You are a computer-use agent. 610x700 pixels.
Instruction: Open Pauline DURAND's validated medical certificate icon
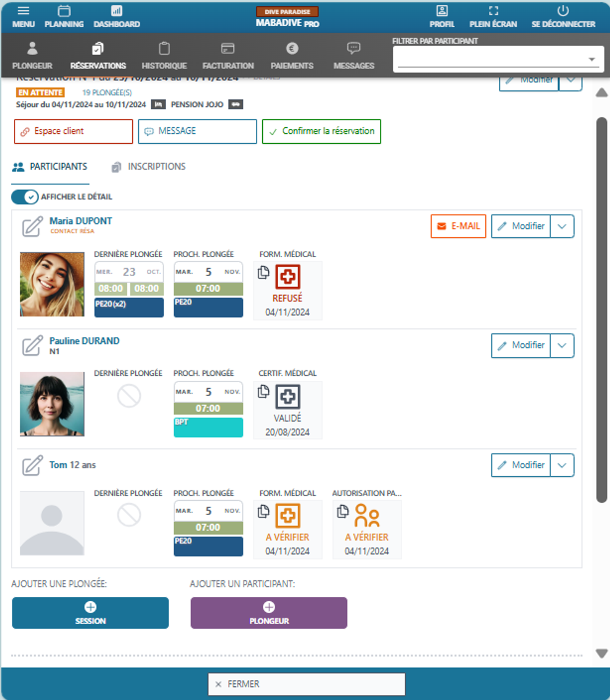288,396
